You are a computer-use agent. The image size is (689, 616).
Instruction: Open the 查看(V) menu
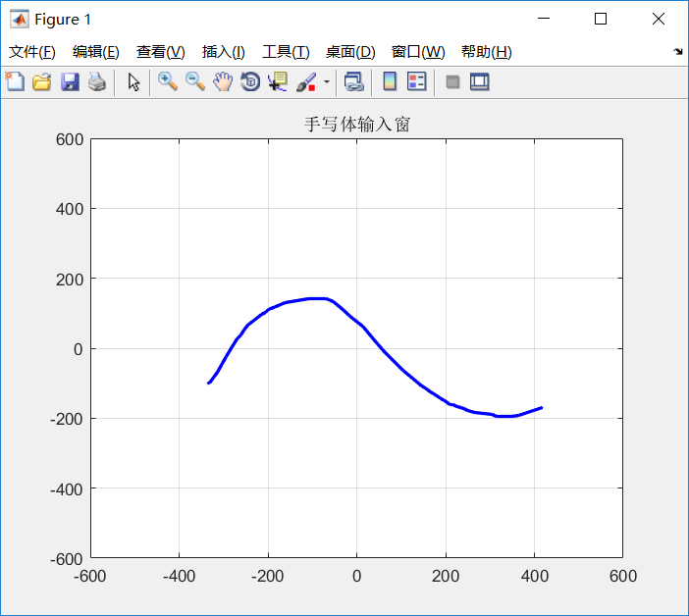(x=160, y=52)
